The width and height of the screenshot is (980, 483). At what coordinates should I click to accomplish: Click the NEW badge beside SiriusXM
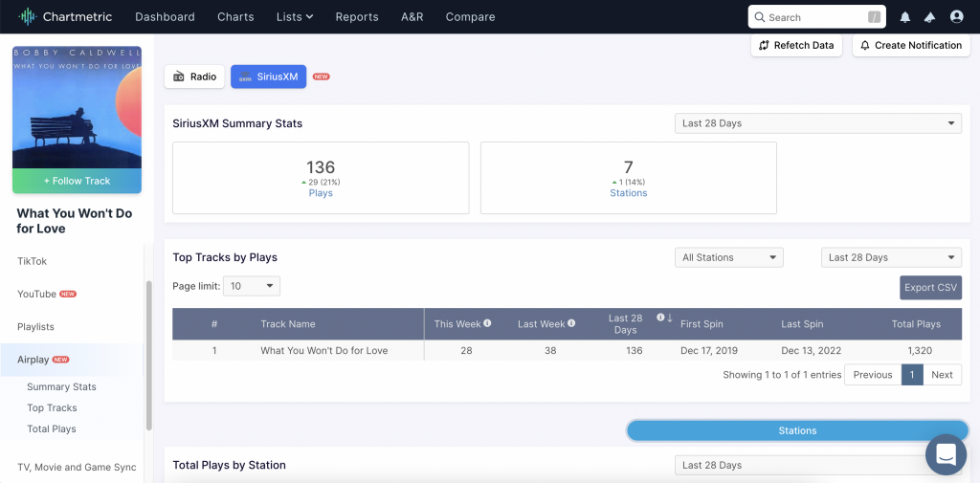pyautogui.click(x=322, y=77)
